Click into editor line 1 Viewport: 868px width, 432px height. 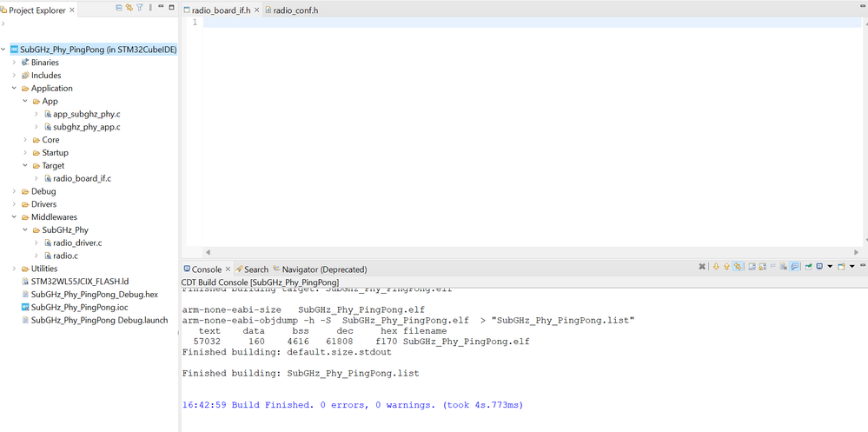[x=532, y=22]
